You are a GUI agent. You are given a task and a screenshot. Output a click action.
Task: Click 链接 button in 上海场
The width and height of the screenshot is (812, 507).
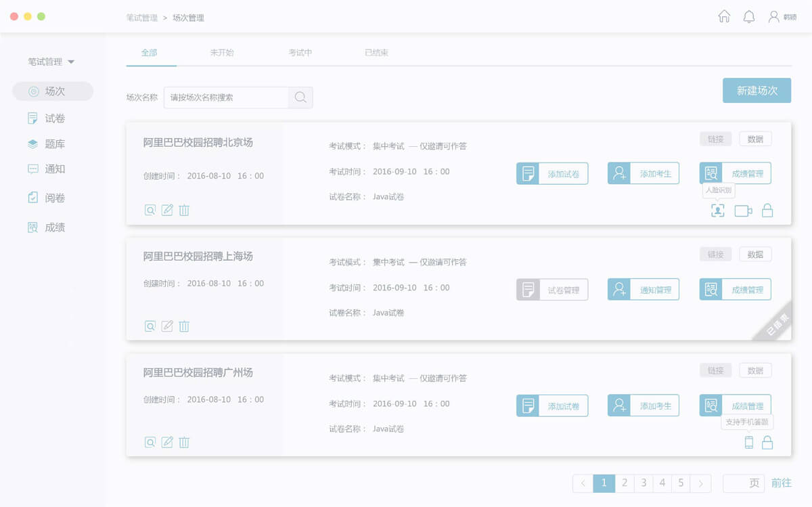click(x=716, y=255)
